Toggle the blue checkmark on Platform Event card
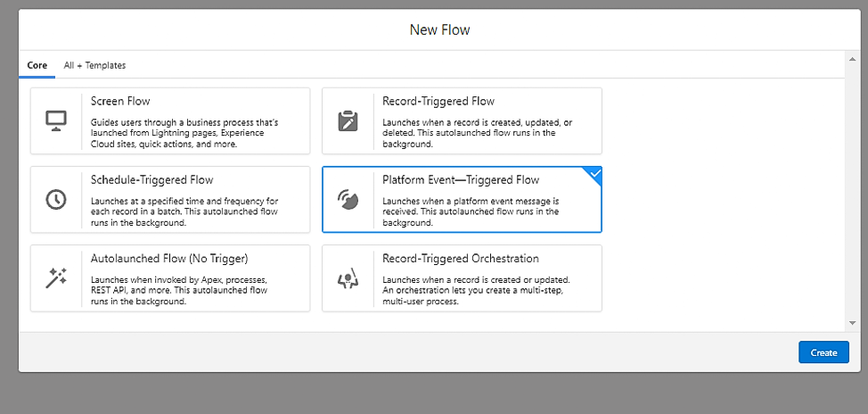 (x=594, y=172)
